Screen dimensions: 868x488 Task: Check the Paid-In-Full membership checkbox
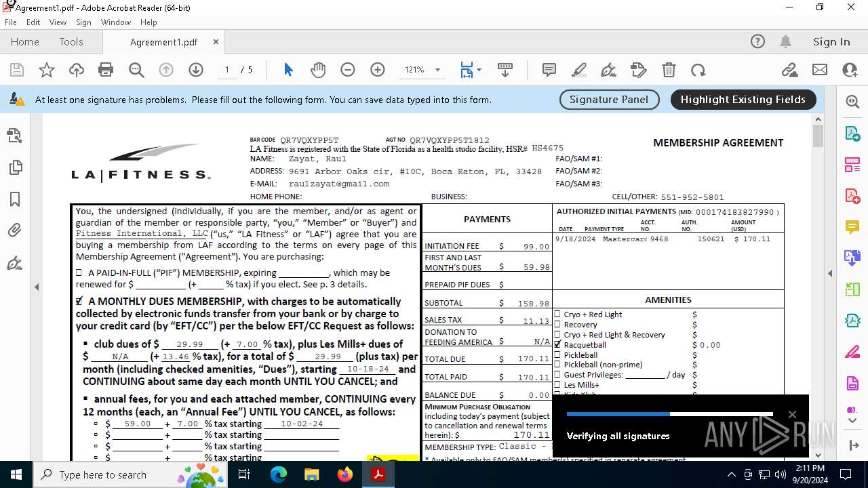[x=79, y=272]
